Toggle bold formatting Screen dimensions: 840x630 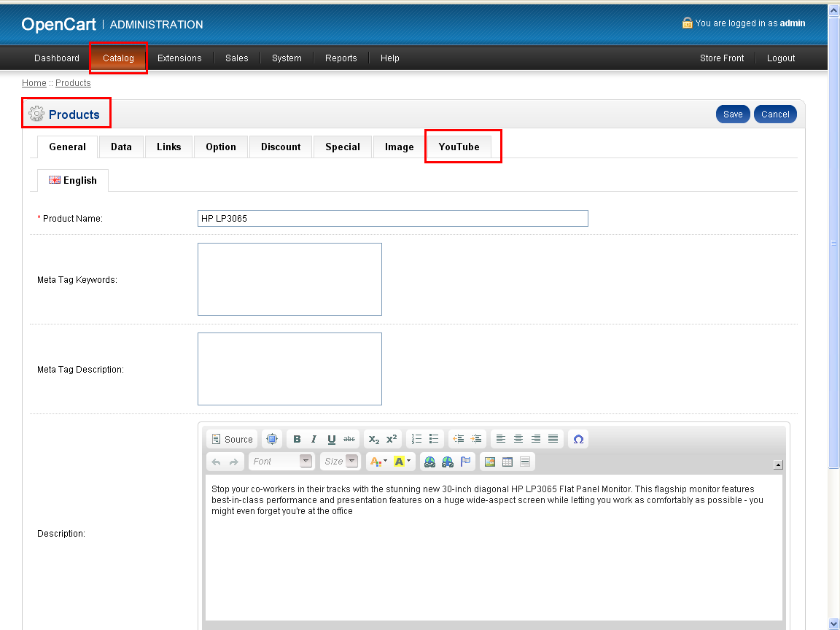coord(297,439)
